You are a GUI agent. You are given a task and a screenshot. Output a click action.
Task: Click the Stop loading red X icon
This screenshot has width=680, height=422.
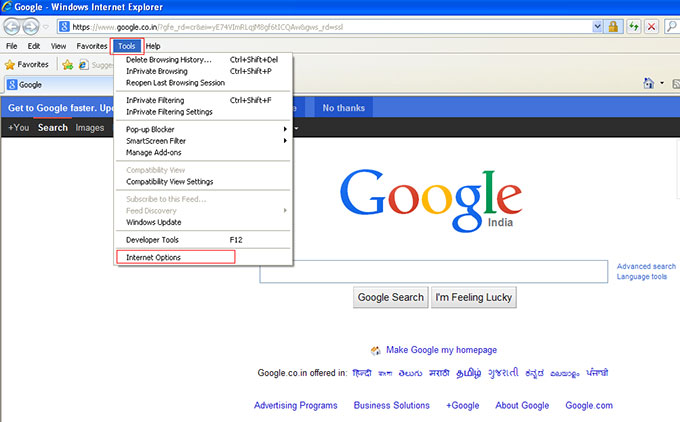click(x=651, y=27)
